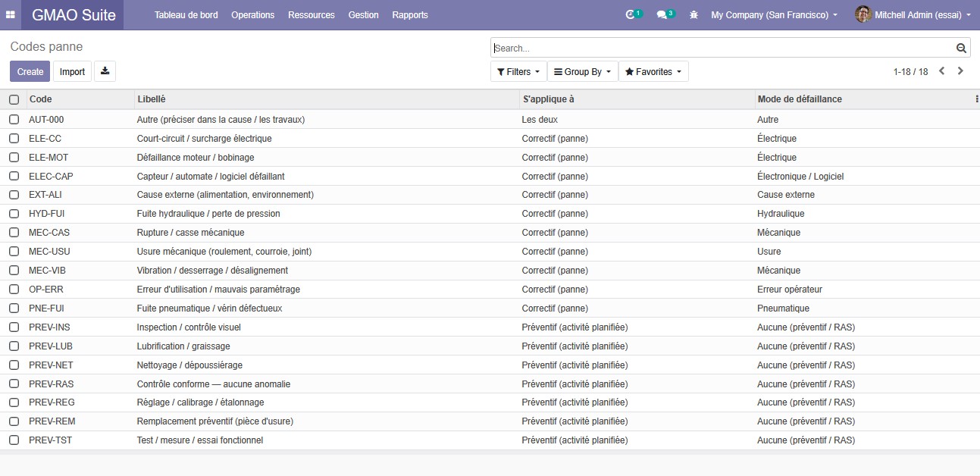This screenshot has height=476, width=980.
Task: Click the GMAO Suite brand title
Action: (74, 14)
